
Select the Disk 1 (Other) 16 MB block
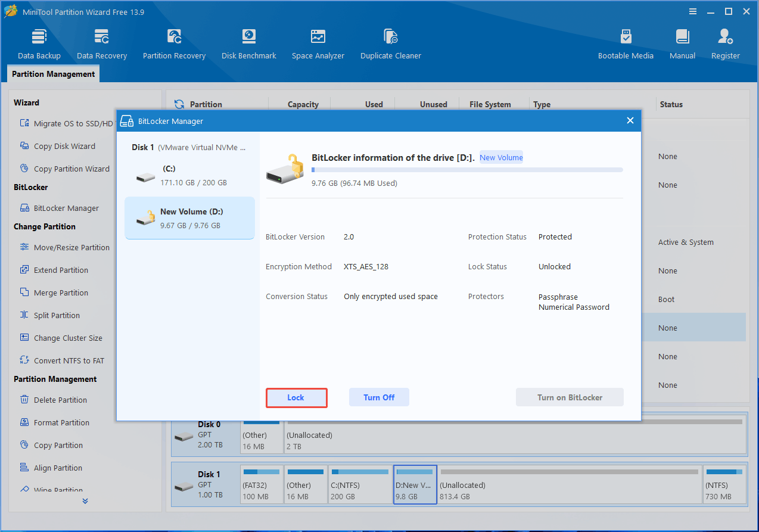click(x=306, y=484)
